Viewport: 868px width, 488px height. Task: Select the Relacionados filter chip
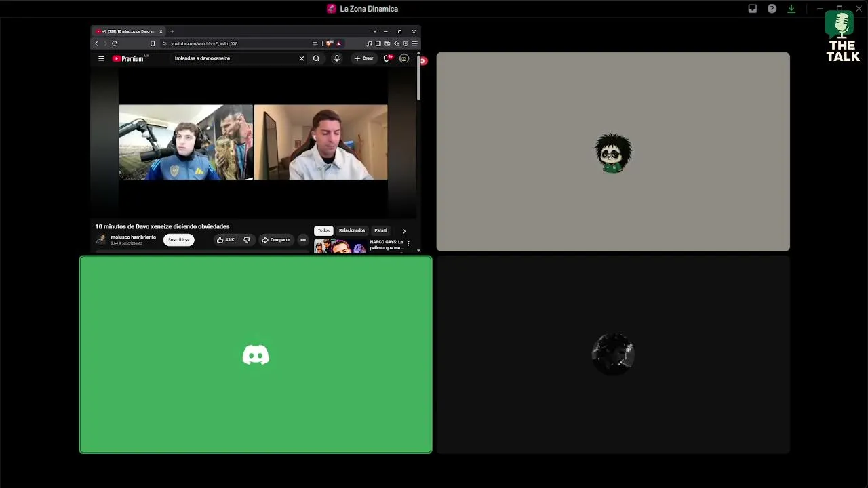point(352,230)
